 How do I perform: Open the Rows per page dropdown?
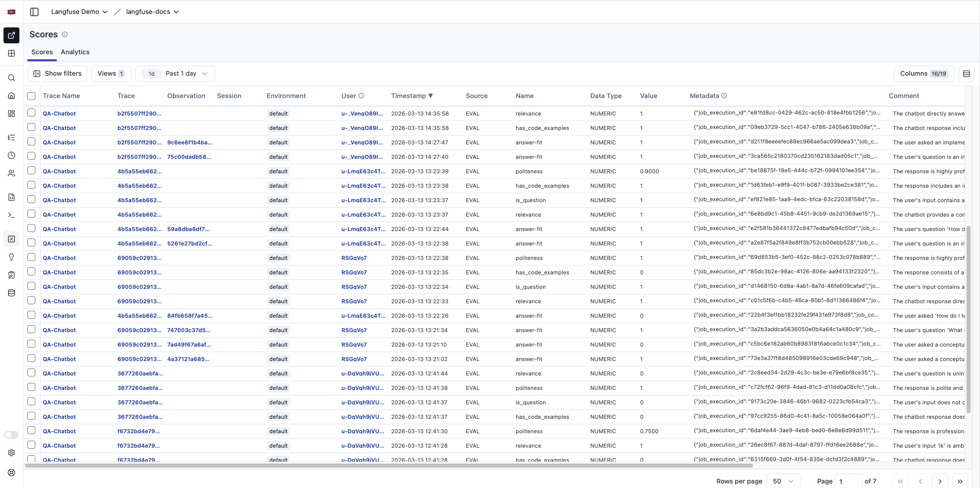(x=783, y=481)
